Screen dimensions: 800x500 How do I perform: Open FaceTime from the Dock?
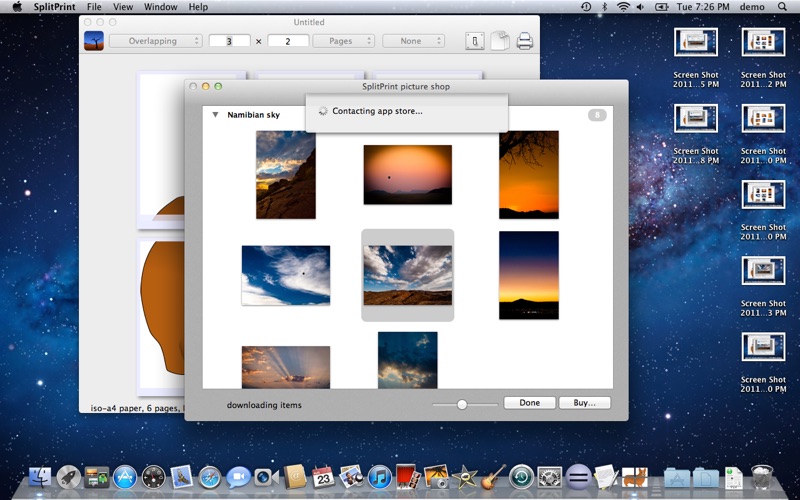[266, 478]
